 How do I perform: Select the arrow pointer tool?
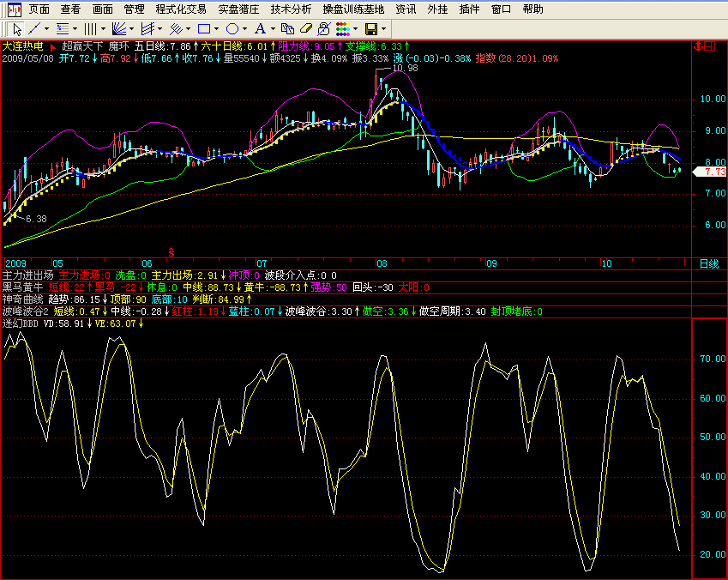[x=16, y=28]
